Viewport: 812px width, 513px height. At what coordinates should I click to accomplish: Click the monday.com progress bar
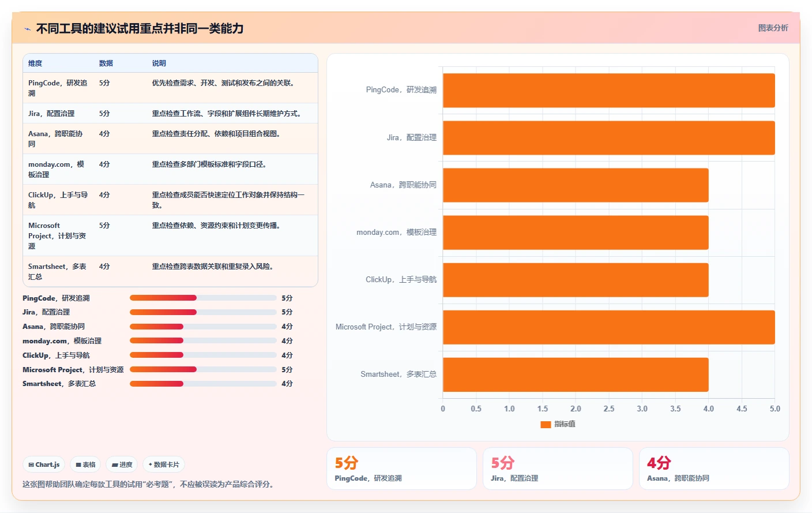coord(203,340)
